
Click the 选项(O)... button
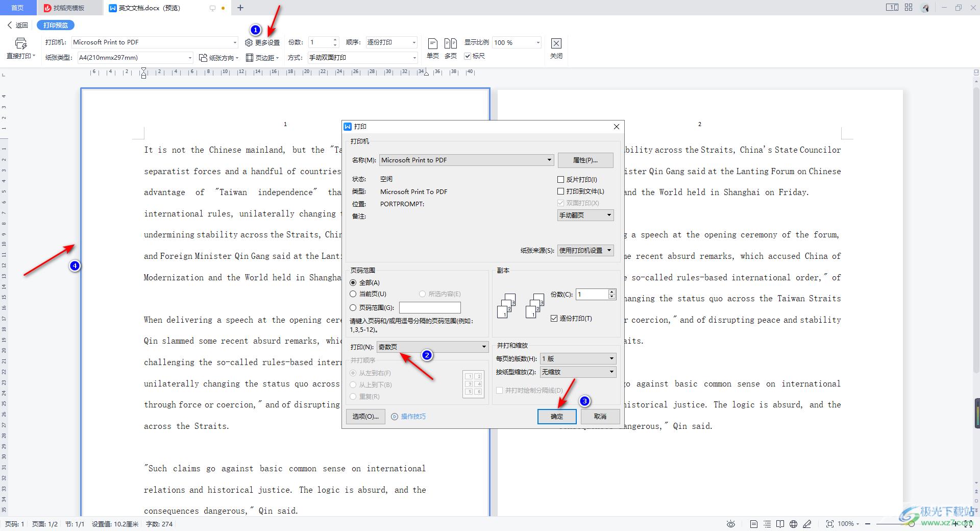[365, 416]
